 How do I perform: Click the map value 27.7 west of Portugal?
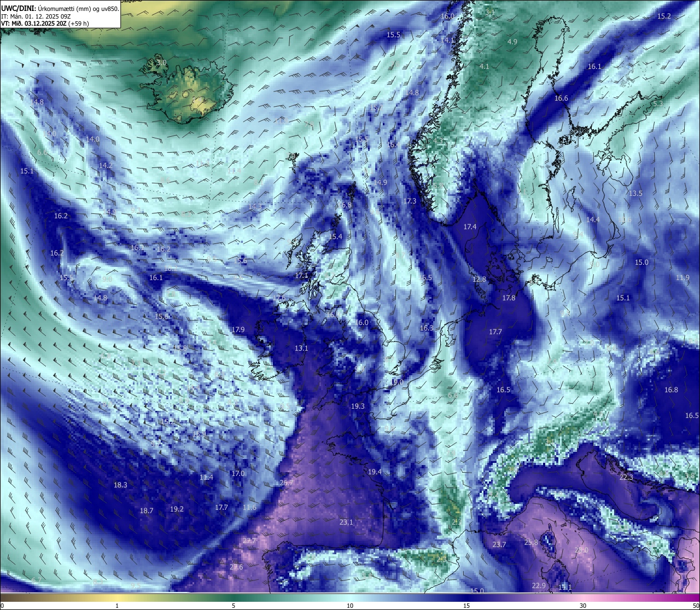click(x=249, y=541)
